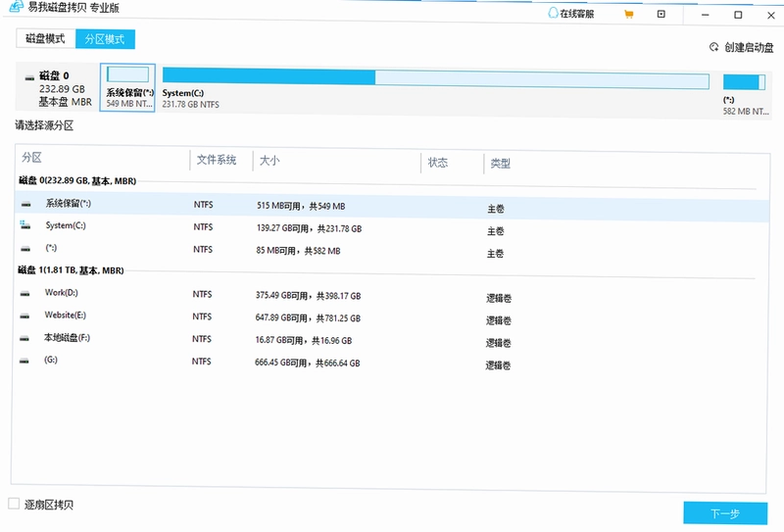The image size is (784, 532).
Task: Click the square menu icon beside the cart
Action: point(661,14)
